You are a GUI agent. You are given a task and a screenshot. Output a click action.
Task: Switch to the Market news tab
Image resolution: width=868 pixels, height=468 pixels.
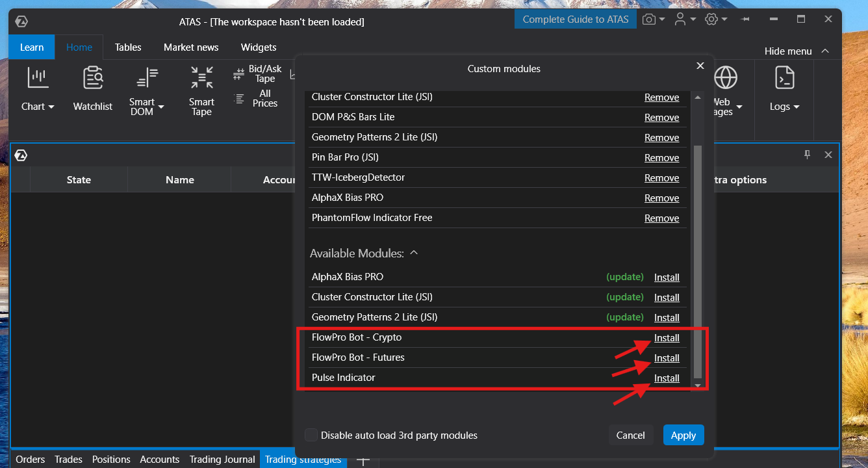coord(191,47)
